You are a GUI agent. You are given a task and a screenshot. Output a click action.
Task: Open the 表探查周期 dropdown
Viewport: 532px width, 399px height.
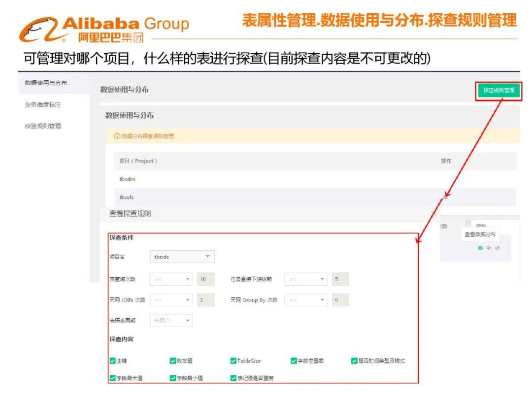tap(171, 320)
